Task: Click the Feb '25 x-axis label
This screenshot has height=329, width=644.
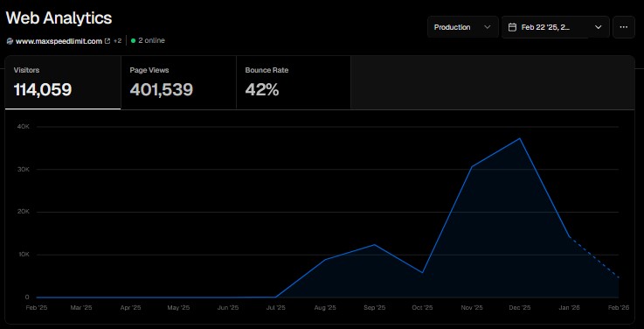Action: pos(37,308)
